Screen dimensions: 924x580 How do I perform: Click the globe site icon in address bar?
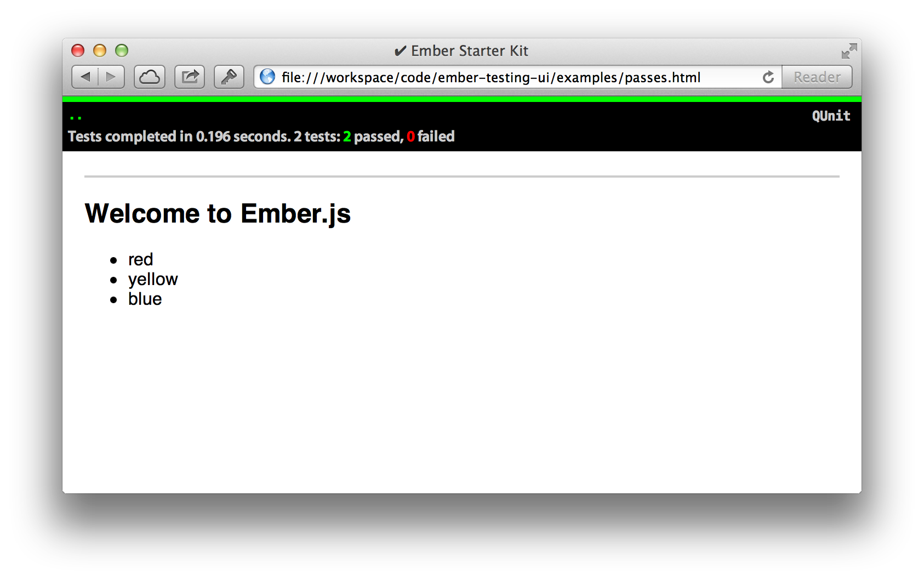coord(267,77)
